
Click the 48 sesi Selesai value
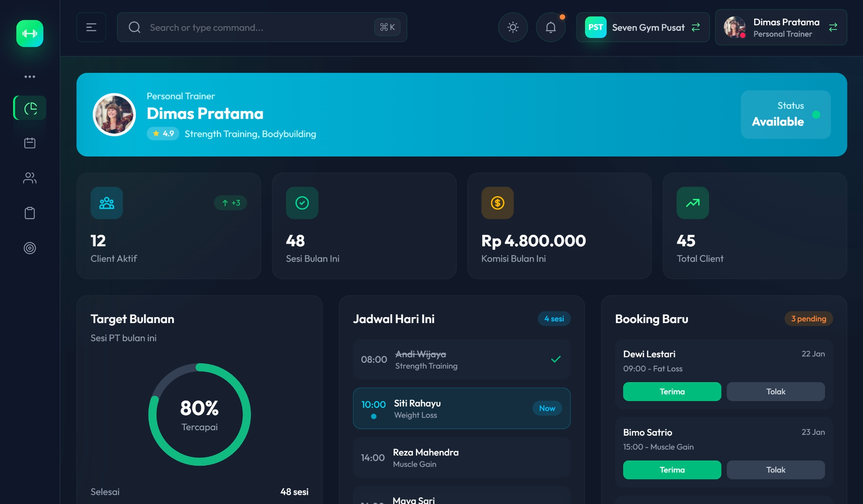pos(294,492)
